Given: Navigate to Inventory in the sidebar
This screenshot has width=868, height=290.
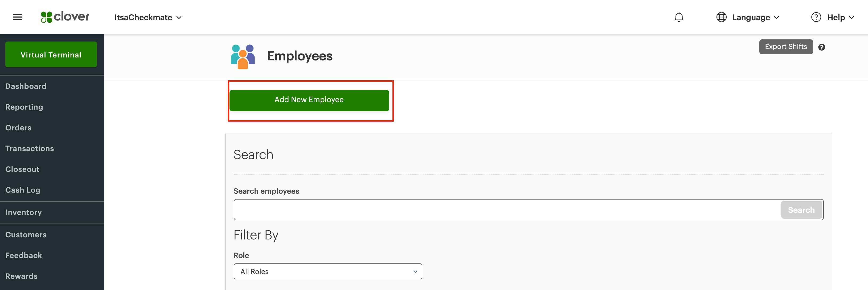Looking at the screenshot, I should point(23,212).
